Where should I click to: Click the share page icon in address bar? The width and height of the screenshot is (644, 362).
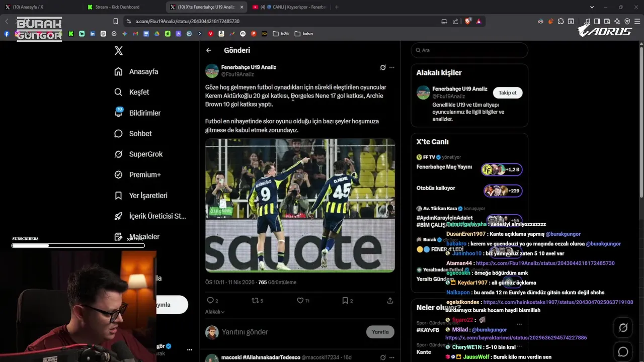455,21
